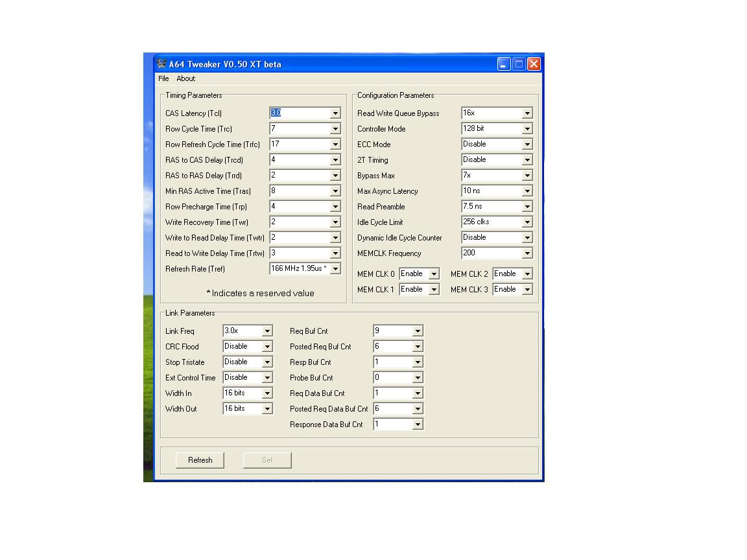Viewport: 747px width, 560px height.
Task: Open the Read Preamble dropdown
Action: (x=527, y=207)
